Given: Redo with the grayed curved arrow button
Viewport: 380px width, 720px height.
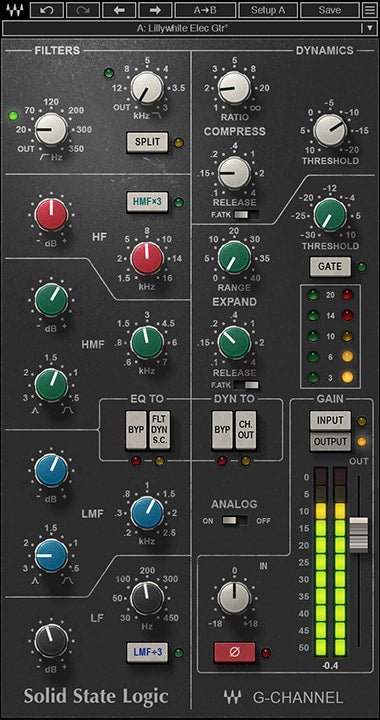Looking at the screenshot, I should point(83,10).
